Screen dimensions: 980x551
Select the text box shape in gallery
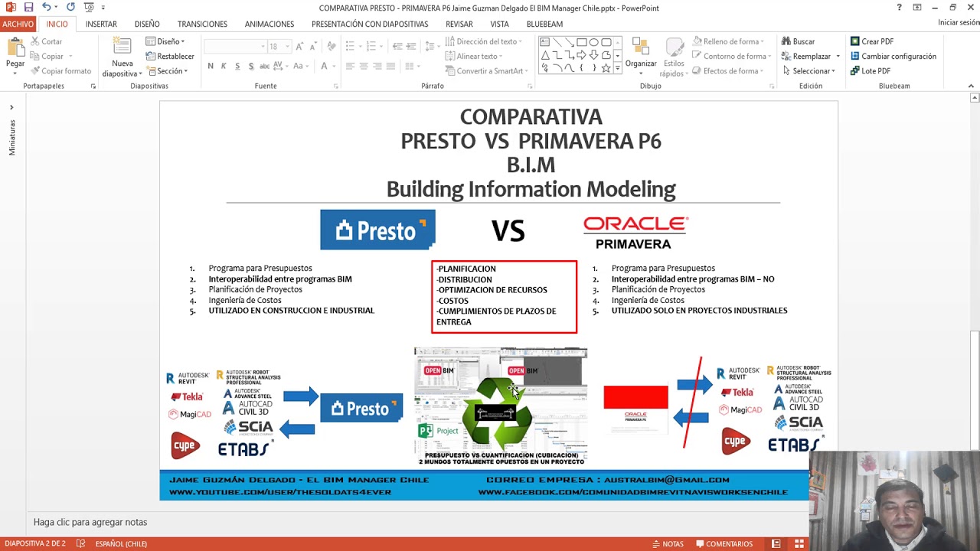(545, 43)
